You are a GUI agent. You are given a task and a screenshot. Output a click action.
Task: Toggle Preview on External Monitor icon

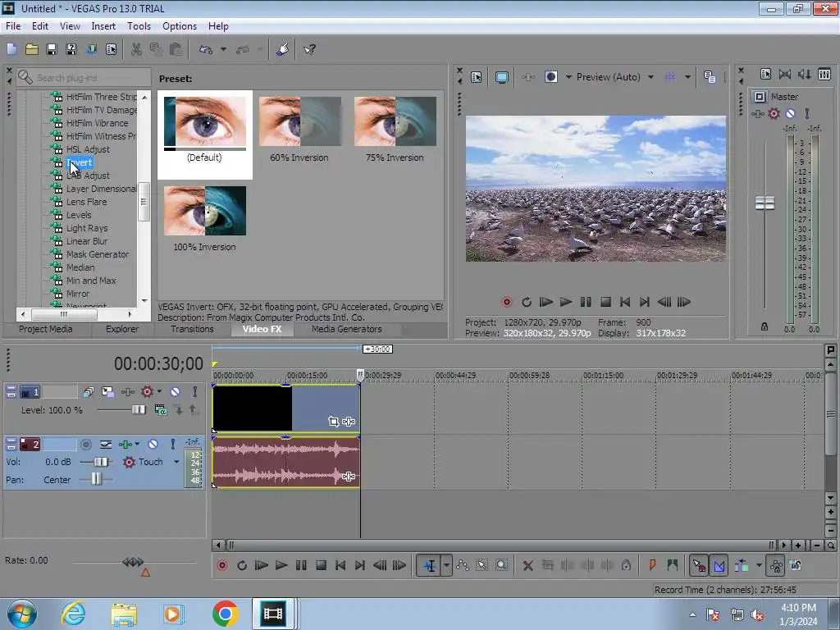pos(501,77)
